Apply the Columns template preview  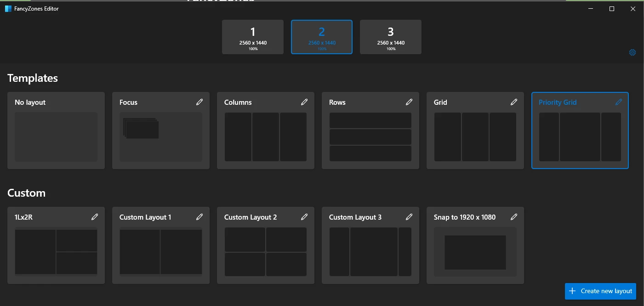[x=266, y=137]
